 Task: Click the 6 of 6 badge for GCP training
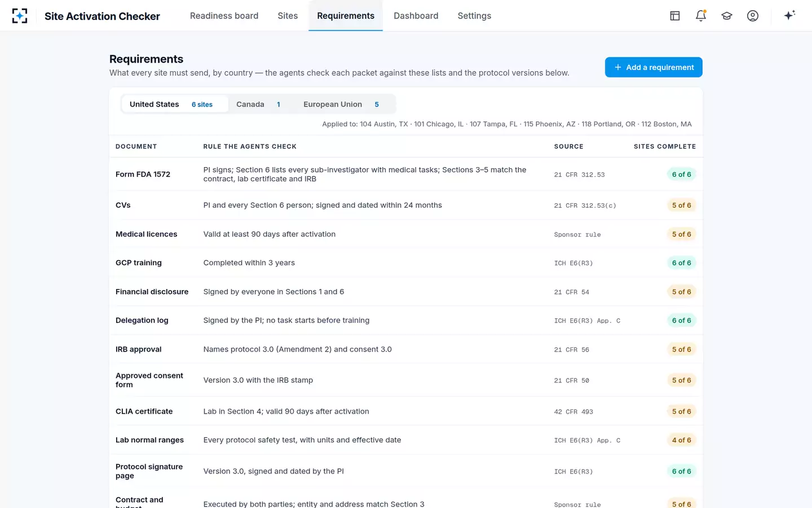681,263
